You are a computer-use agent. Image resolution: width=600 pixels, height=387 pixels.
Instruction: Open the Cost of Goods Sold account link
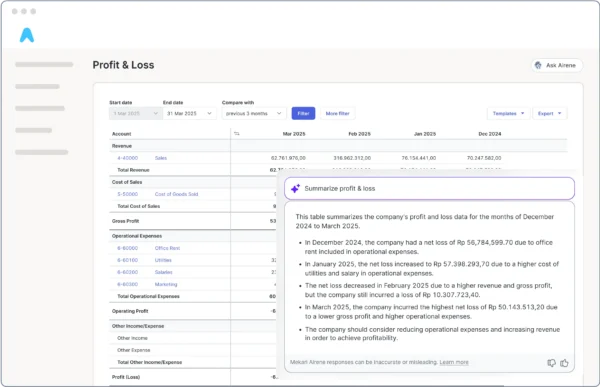point(176,194)
